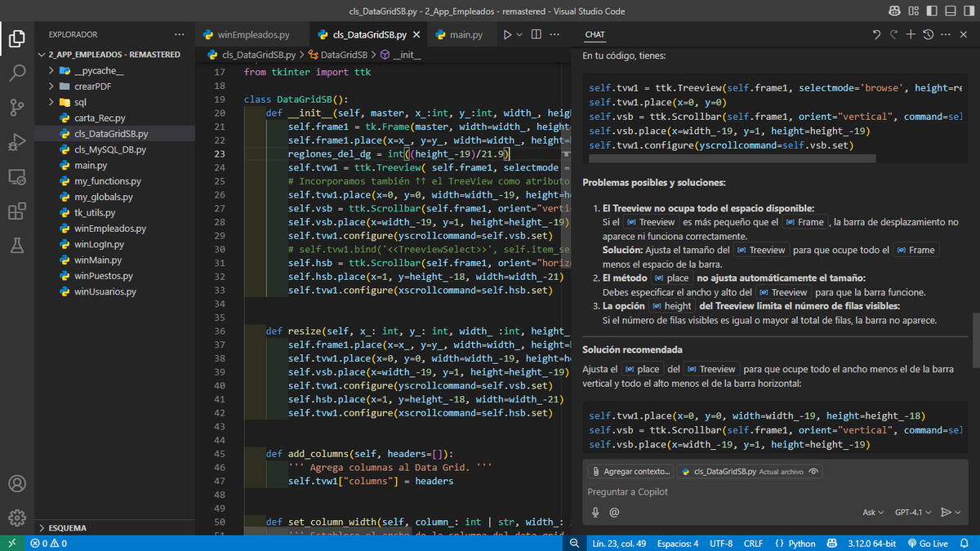Toggle primary side bar visibility

click(933, 11)
